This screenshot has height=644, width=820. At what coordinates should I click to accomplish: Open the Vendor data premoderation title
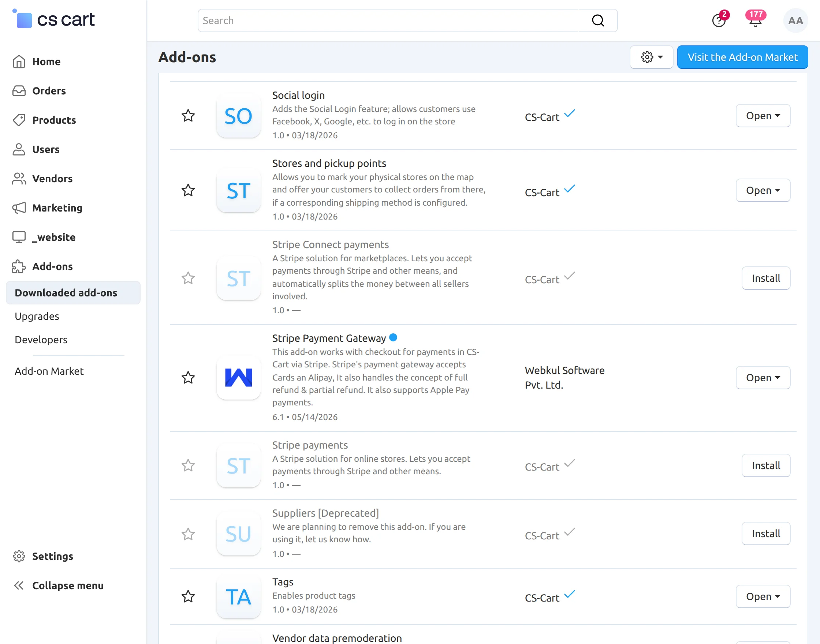click(x=337, y=638)
